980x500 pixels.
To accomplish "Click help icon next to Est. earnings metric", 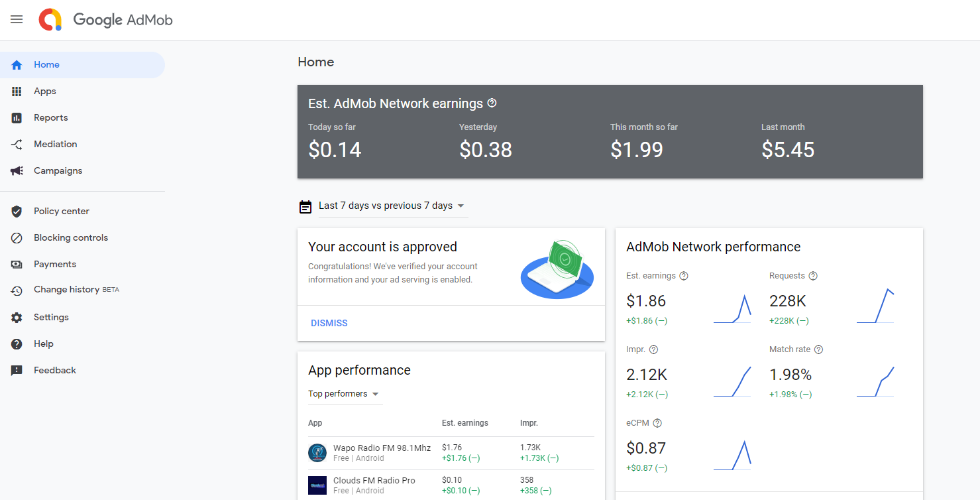I will (684, 276).
